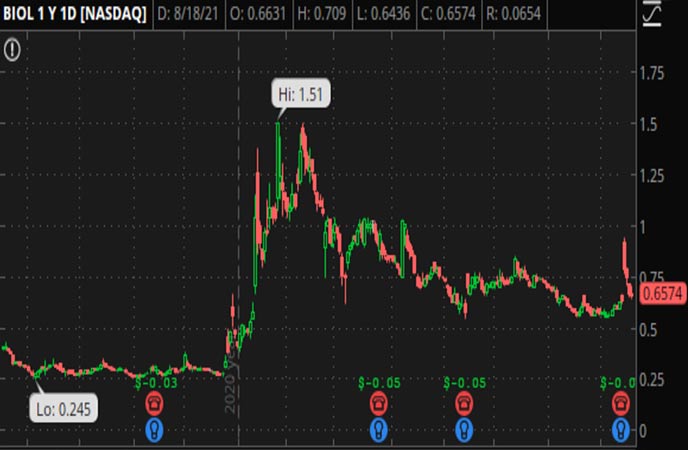
Task: Click the 0.5 price axis label
Action: (649, 330)
